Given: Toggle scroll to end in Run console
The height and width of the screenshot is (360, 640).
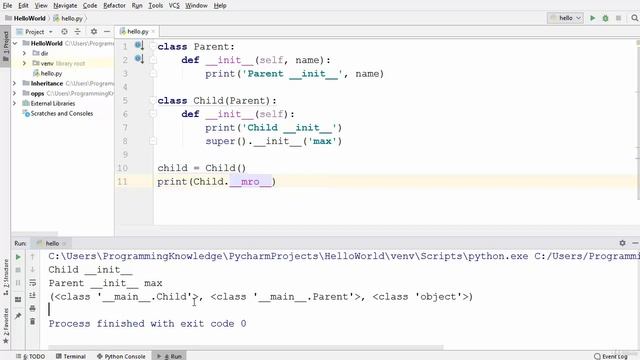Looking at the screenshot, I should click(33, 295).
